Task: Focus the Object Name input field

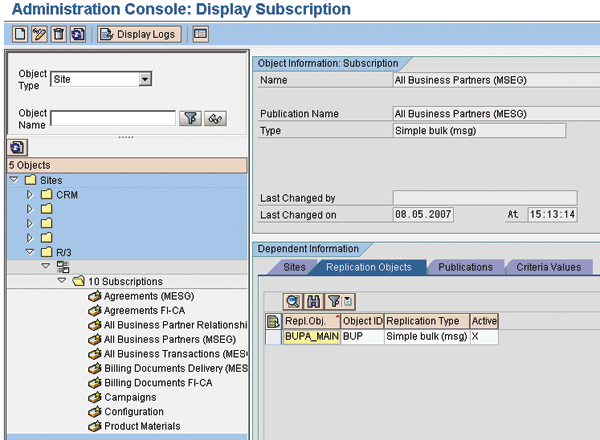Action: click(x=113, y=118)
